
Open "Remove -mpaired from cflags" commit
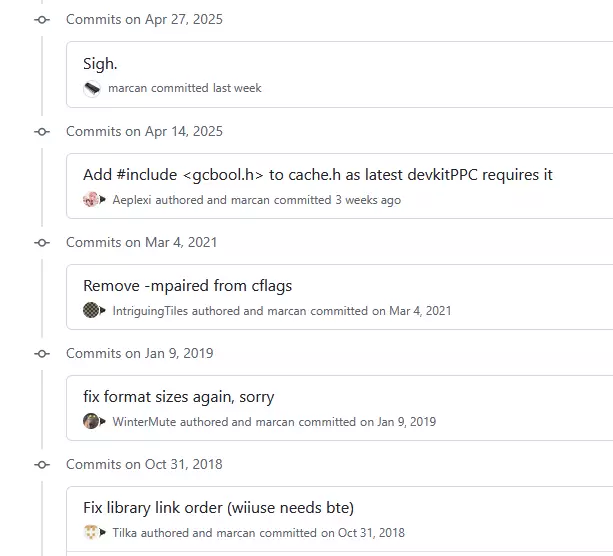click(187, 286)
